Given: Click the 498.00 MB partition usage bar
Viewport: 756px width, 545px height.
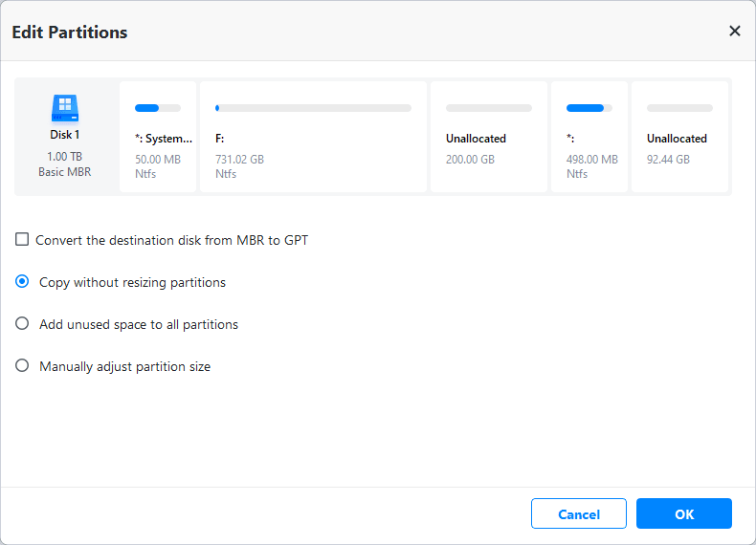Looking at the screenshot, I should (x=589, y=108).
